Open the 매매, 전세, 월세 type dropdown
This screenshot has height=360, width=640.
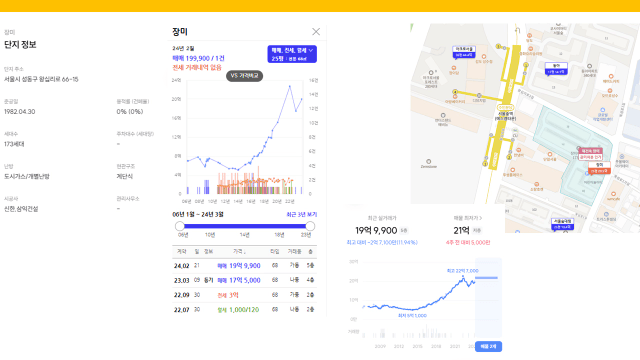click(x=292, y=54)
